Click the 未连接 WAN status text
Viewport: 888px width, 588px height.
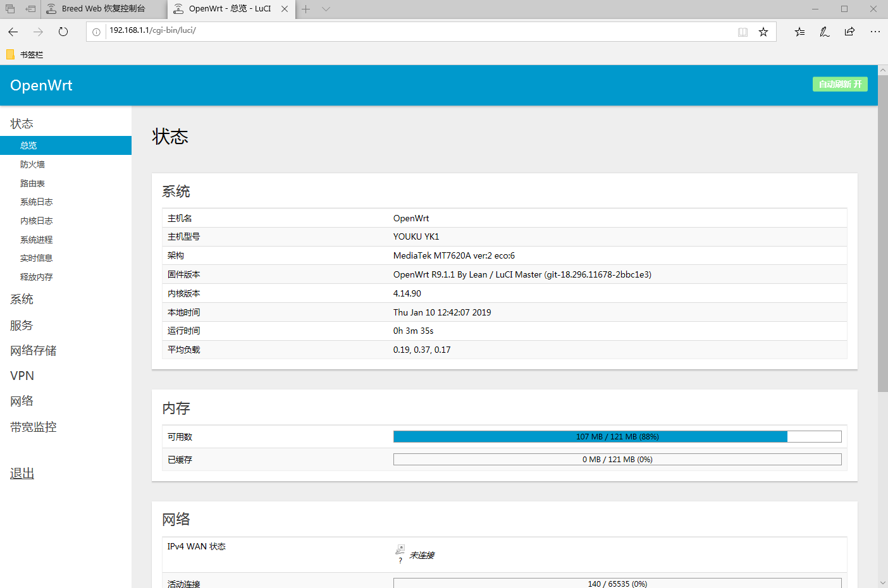click(x=422, y=555)
